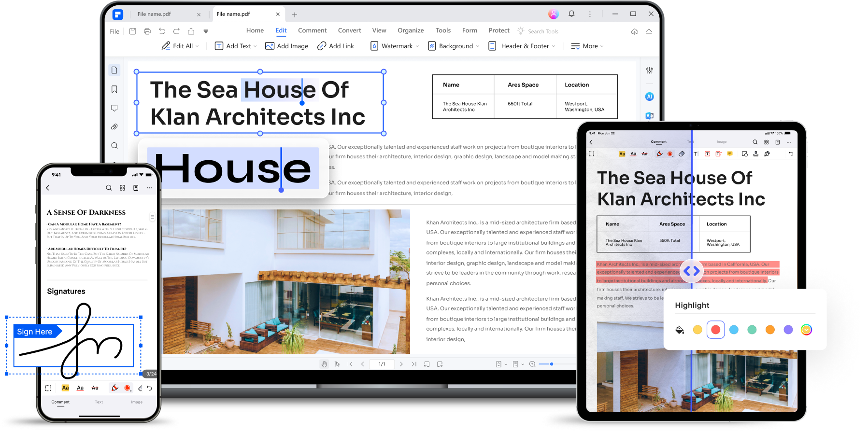The image size is (868, 432).
Task: Switch to the Organize tab
Action: [x=411, y=30]
